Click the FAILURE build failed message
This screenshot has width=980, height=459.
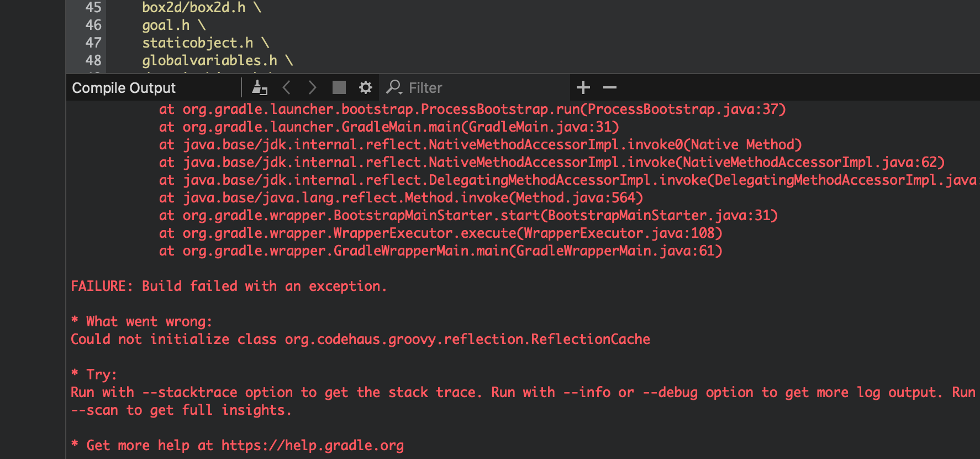(x=229, y=286)
